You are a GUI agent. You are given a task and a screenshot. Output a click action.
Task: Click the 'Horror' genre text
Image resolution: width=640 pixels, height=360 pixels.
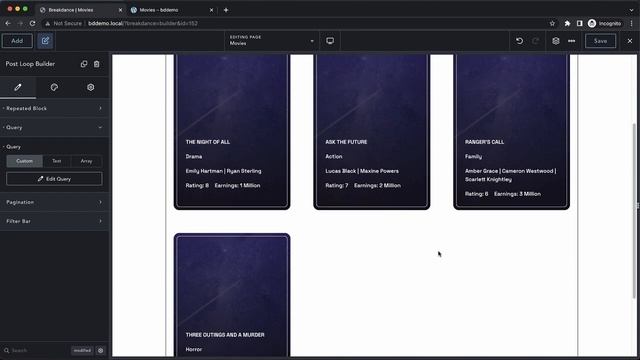coord(194,350)
